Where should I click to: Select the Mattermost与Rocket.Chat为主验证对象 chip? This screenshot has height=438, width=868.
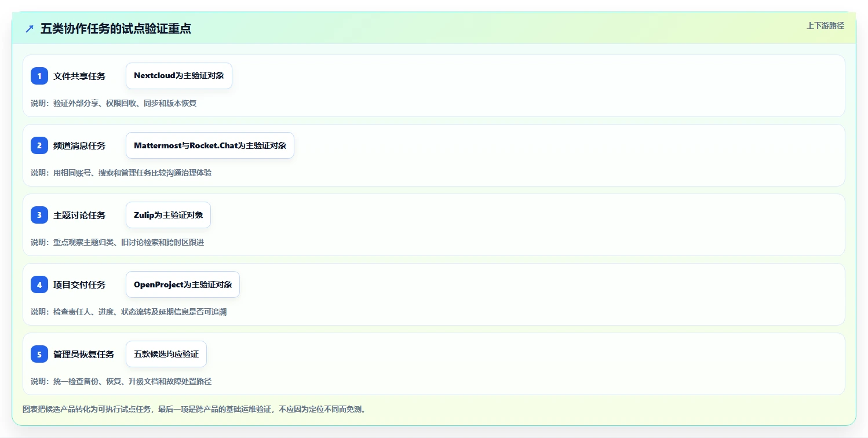coord(210,145)
